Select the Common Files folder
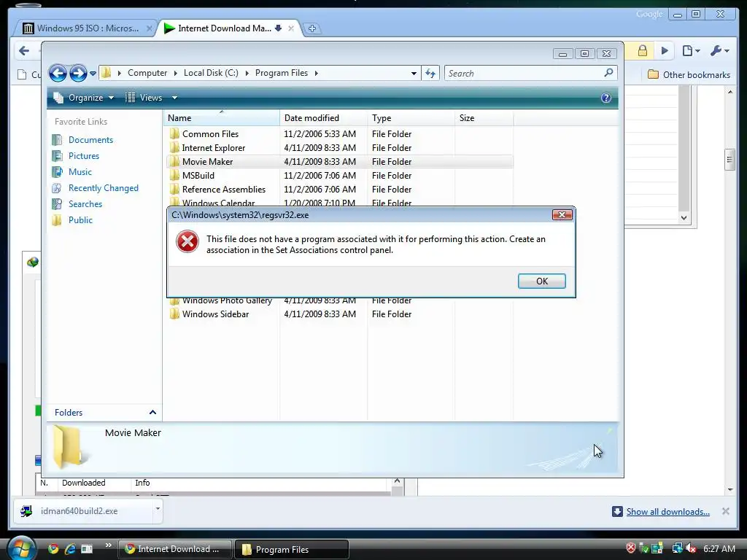The height and width of the screenshot is (560, 747). [210, 134]
